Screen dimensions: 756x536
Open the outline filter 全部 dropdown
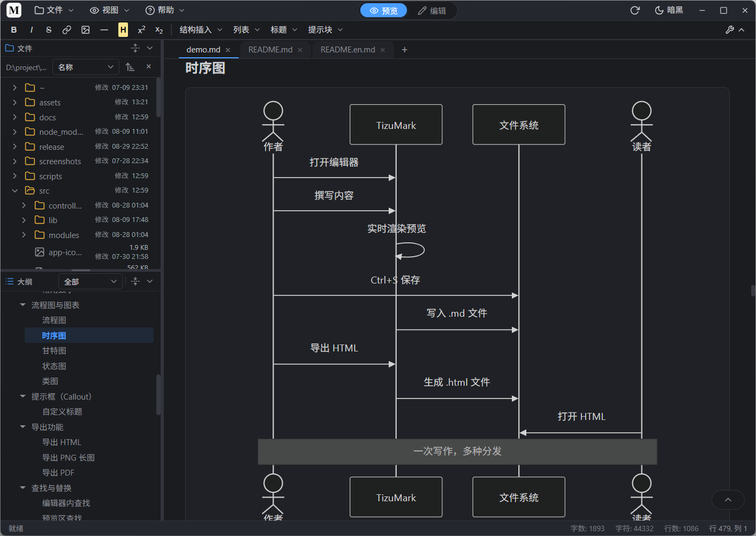[x=90, y=281]
